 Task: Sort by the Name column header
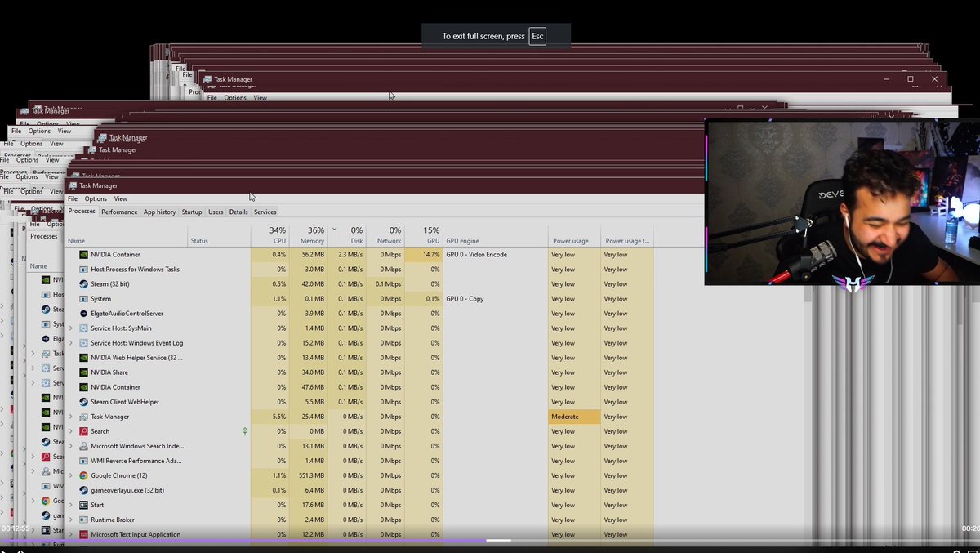(x=127, y=235)
